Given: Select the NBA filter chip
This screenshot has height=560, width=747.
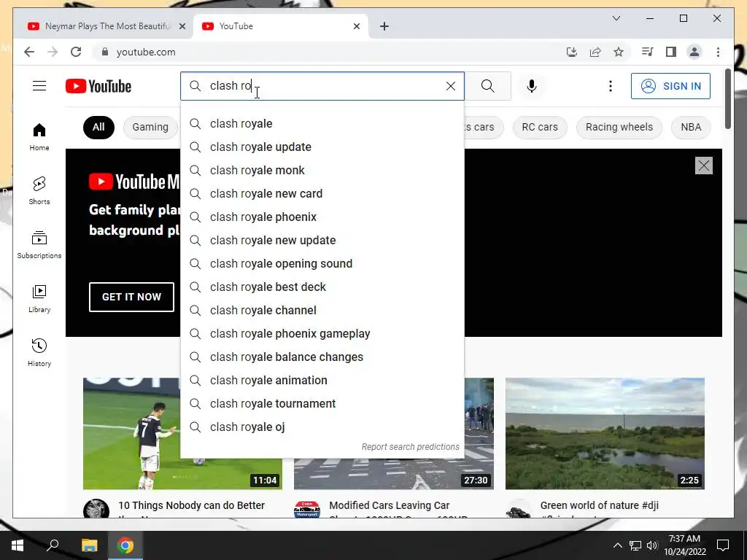Looking at the screenshot, I should (691, 127).
